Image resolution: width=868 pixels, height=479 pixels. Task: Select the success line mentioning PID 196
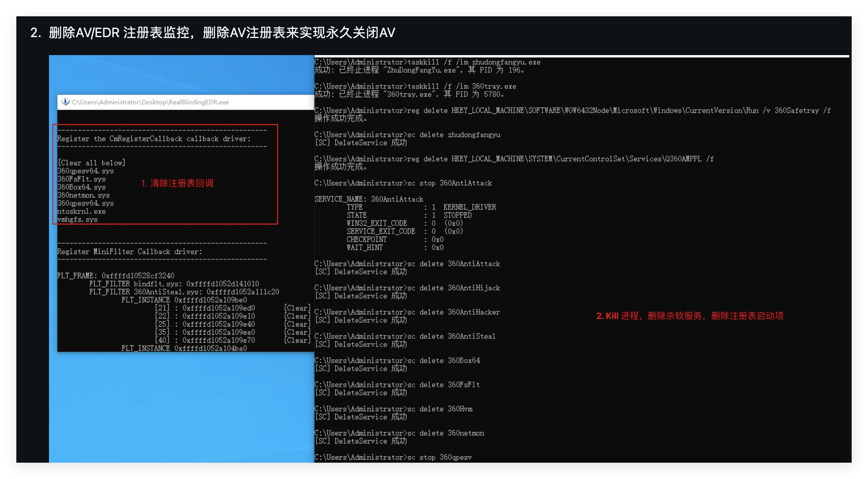[x=419, y=70]
